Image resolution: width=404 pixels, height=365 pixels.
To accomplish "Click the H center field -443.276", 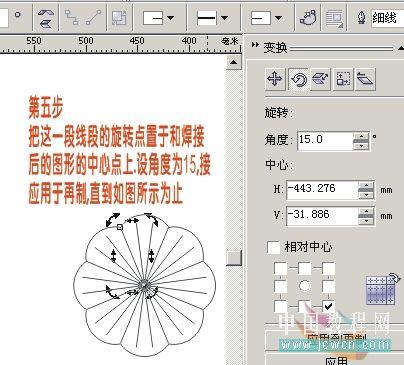I will click(322, 190).
